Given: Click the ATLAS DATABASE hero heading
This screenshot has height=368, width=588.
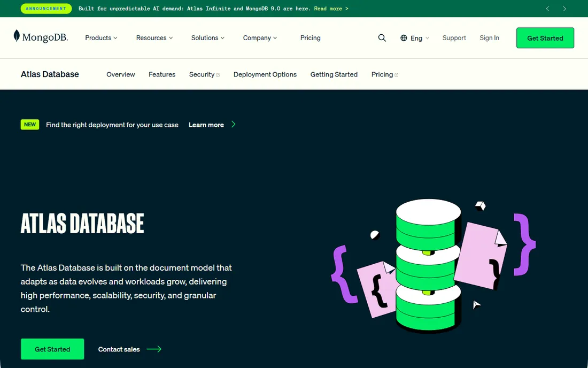Looking at the screenshot, I should [x=82, y=223].
